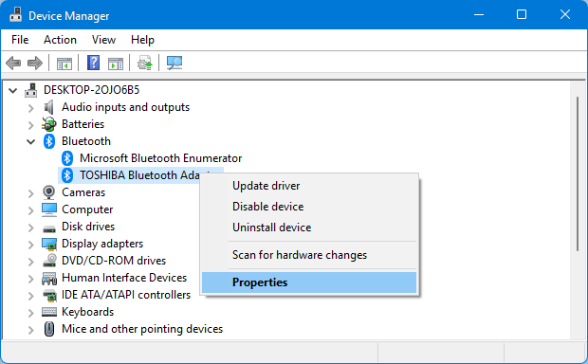Open the View menu

coord(103,40)
